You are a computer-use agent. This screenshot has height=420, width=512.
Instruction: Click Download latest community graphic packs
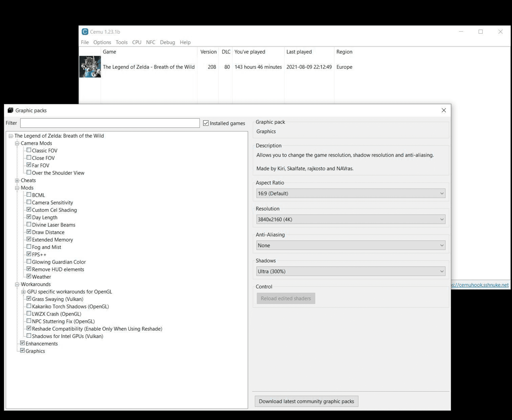pos(307,401)
